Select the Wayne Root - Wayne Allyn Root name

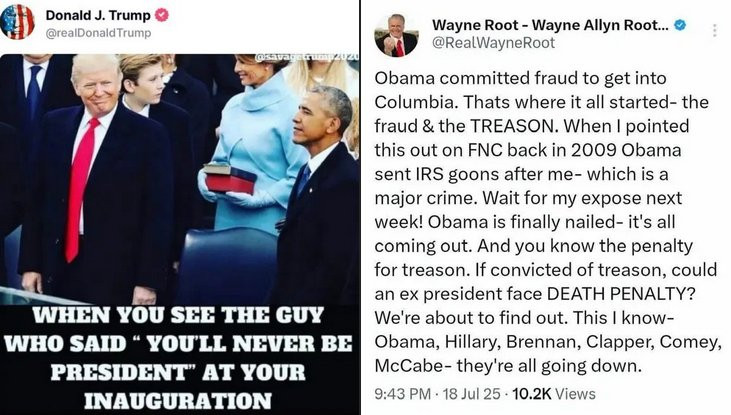click(x=550, y=25)
